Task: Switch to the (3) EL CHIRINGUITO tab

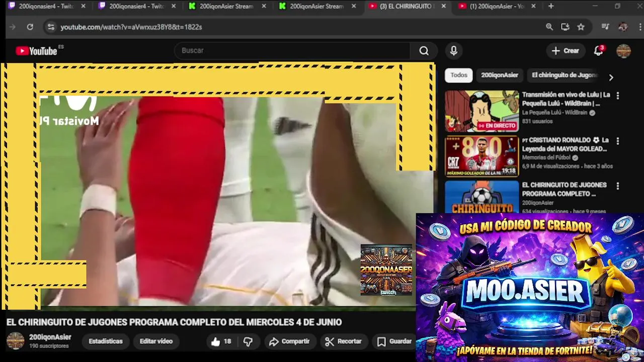Action: (406, 6)
